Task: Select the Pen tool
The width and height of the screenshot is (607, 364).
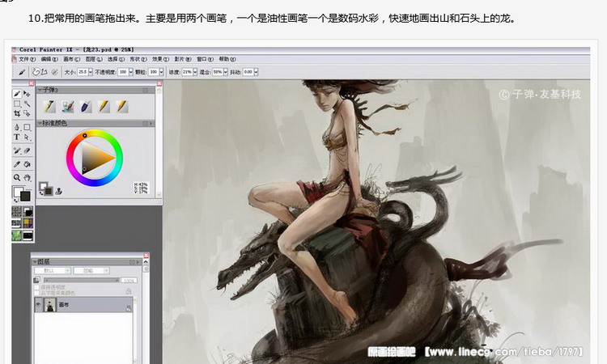Action: (x=17, y=127)
